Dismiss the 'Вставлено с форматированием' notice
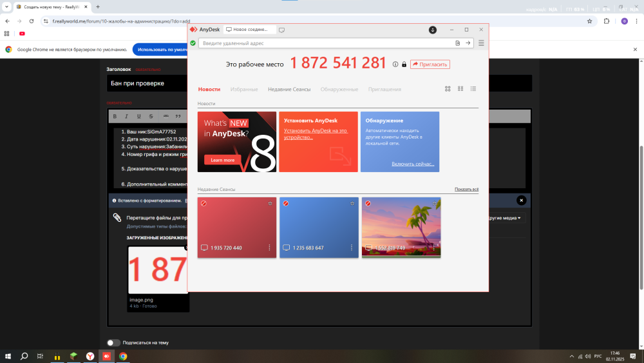The width and height of the screenshot is (644, 363). click(x=521, y=201)
